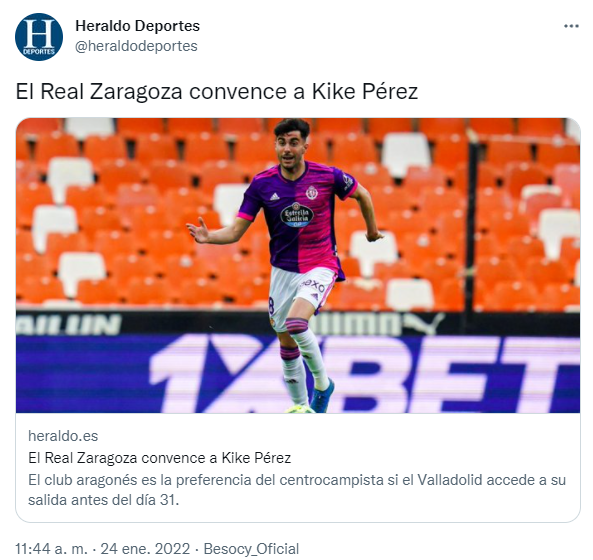Click the Heraldo Deportes display name

(x=137, y=26)
